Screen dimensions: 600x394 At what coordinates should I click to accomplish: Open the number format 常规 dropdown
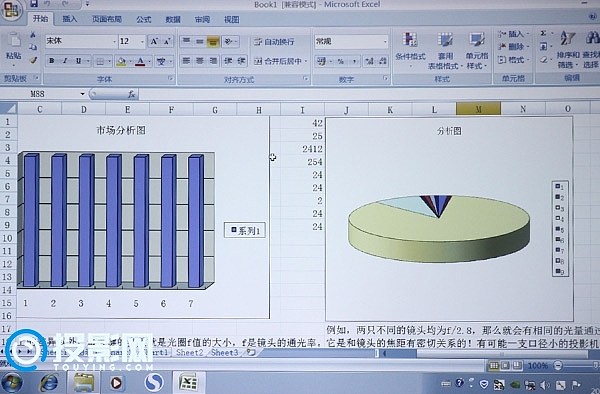pos(351,41)
